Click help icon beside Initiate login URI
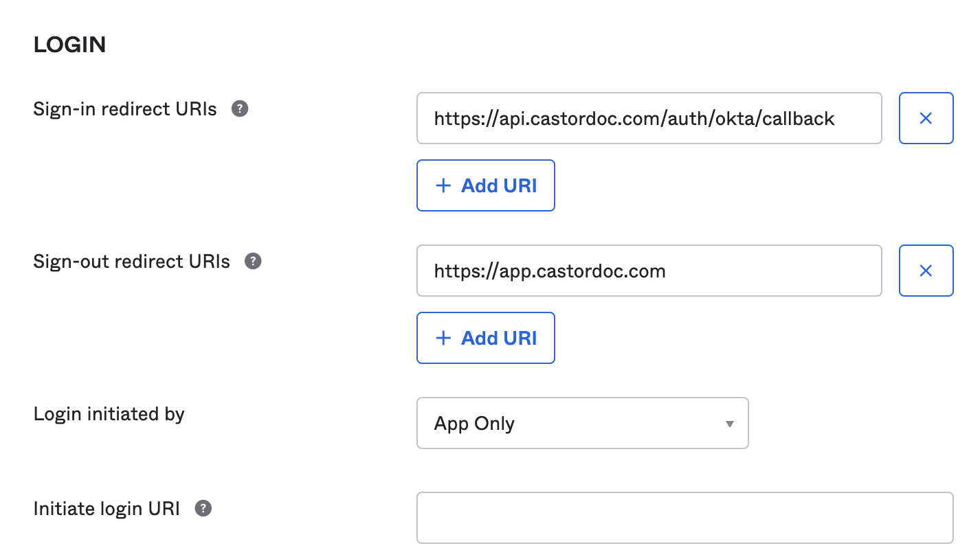 [x=203, y=509]
